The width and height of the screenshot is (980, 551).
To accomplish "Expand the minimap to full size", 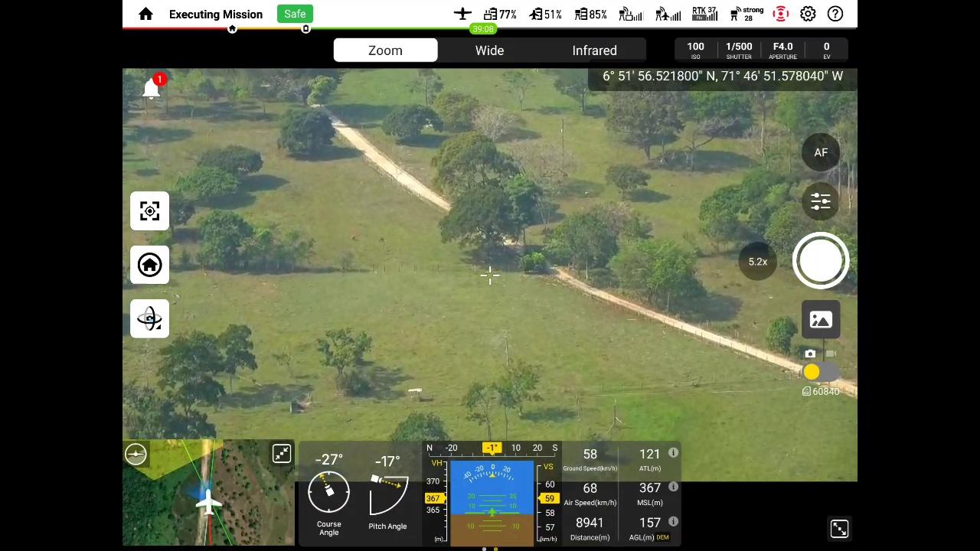I will click(282, 454).
